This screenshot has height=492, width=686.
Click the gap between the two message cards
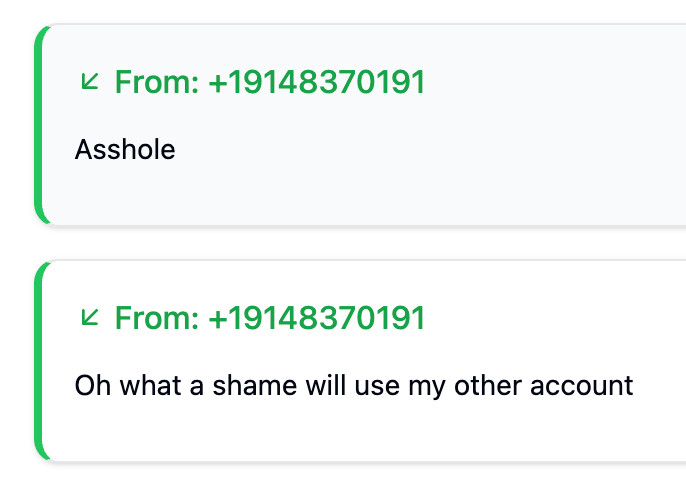(360, 243)
